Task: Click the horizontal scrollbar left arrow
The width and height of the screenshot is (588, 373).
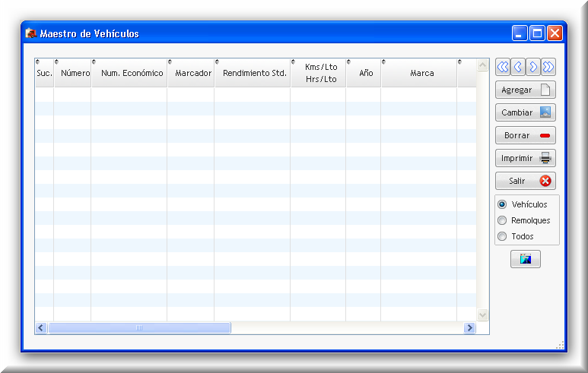Action: [41, 328]
